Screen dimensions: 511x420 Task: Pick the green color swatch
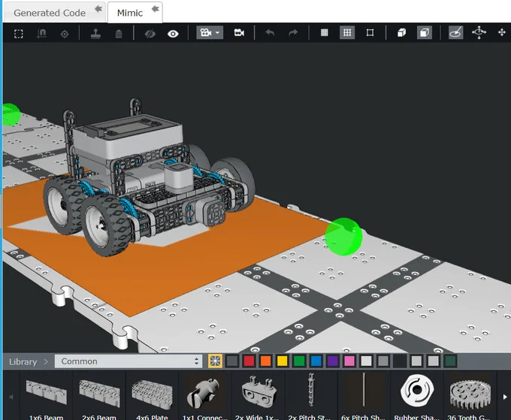(299, 361)
